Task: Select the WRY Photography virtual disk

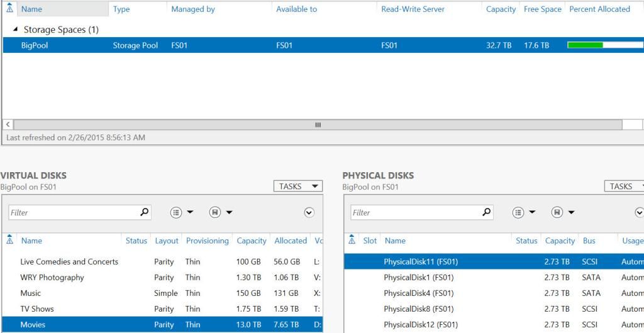Action: pos(52,278)
